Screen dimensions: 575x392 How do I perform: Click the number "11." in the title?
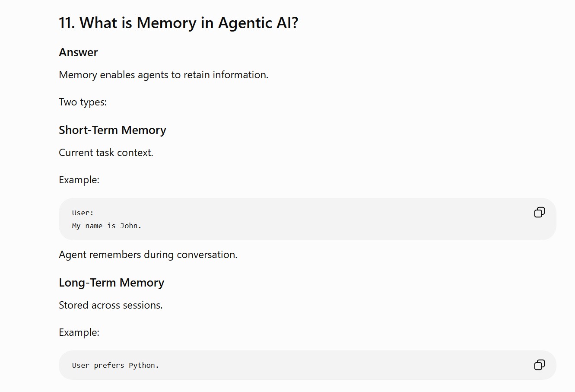coord(67,23)
